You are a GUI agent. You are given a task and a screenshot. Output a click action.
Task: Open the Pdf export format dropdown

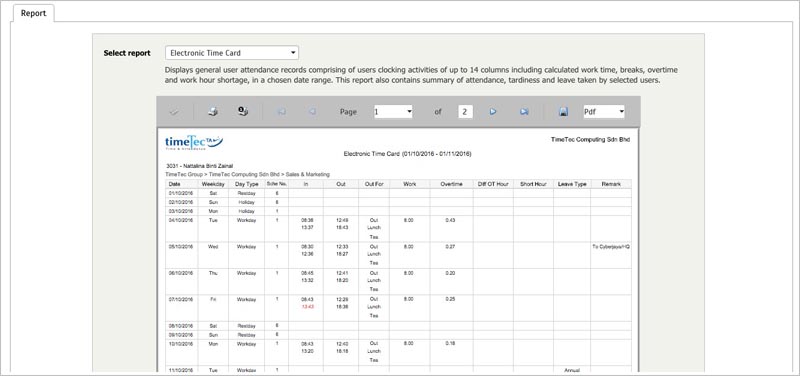(604, 112)
